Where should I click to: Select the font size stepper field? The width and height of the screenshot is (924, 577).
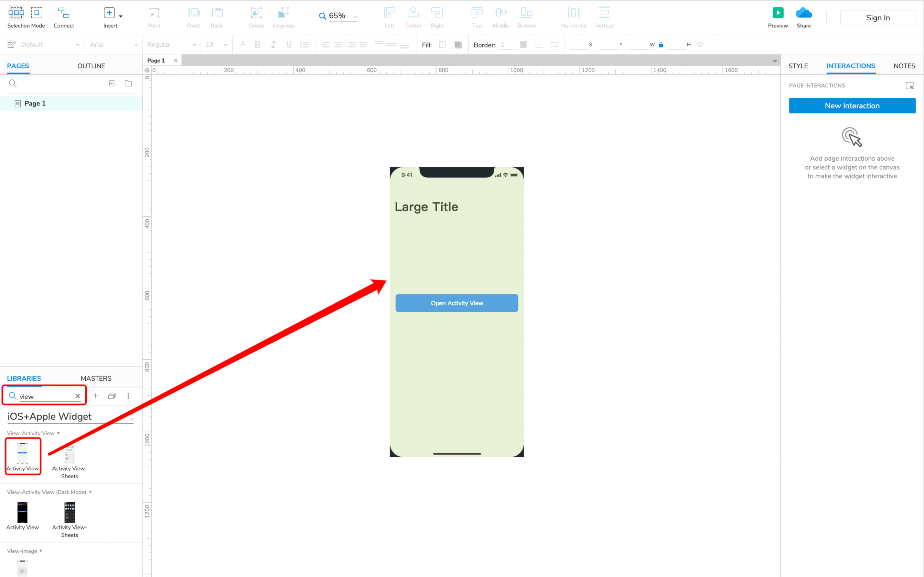click(x=215, y=45)
